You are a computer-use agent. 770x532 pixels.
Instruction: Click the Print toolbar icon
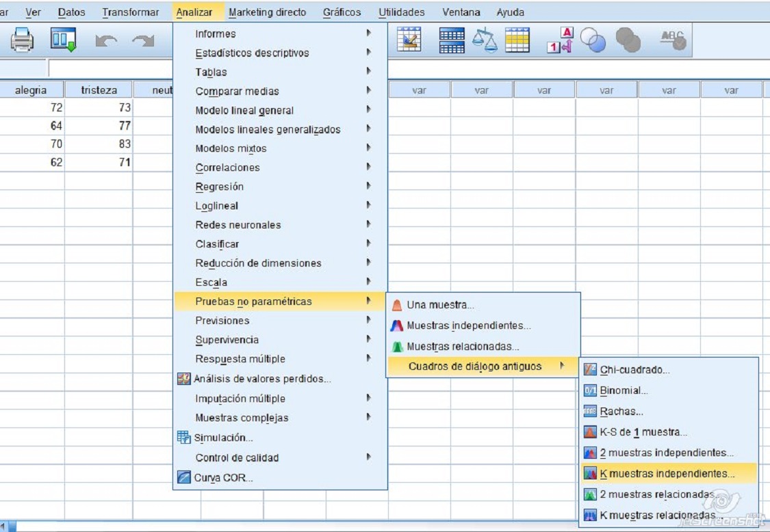pyautogui.click(x=22, y=40)
